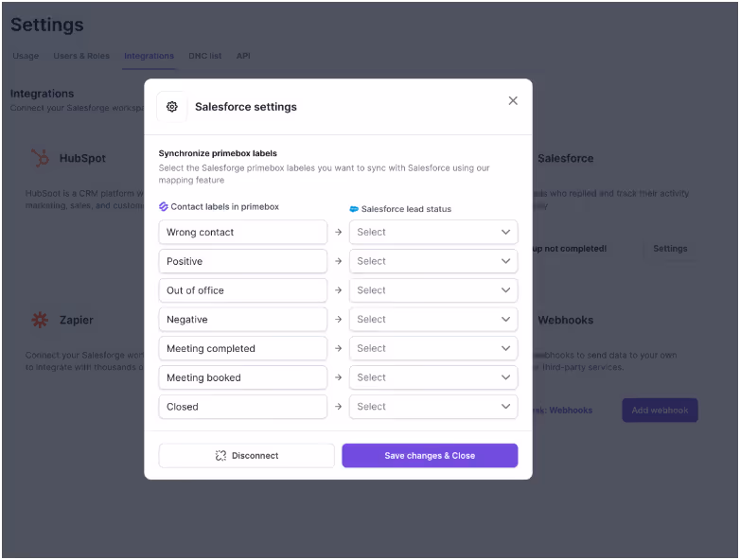Click the Meeting booked label field

(x=243, y=377)
